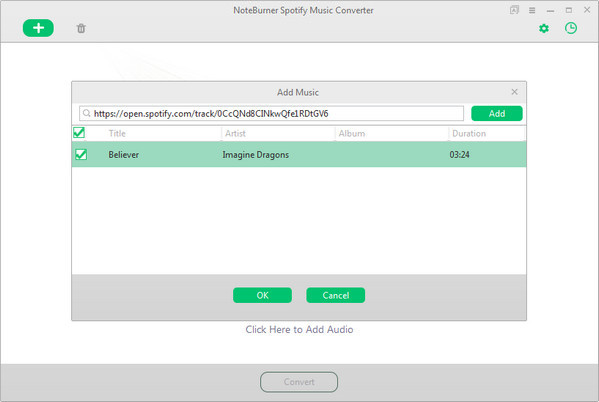Confirm with the OK button
The height and width of the screenshot is (402, 599).
coord(262,295)
